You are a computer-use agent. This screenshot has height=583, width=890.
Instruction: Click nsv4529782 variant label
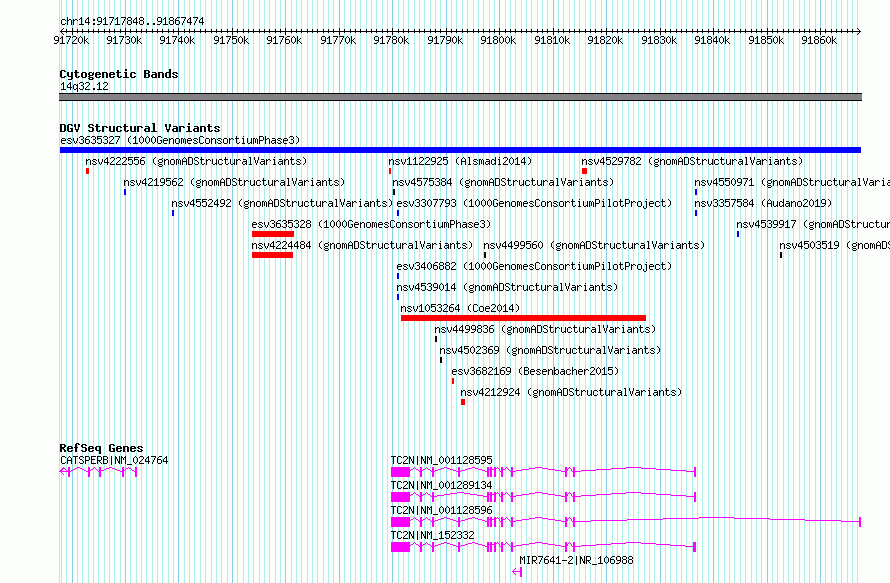point(692,161)
